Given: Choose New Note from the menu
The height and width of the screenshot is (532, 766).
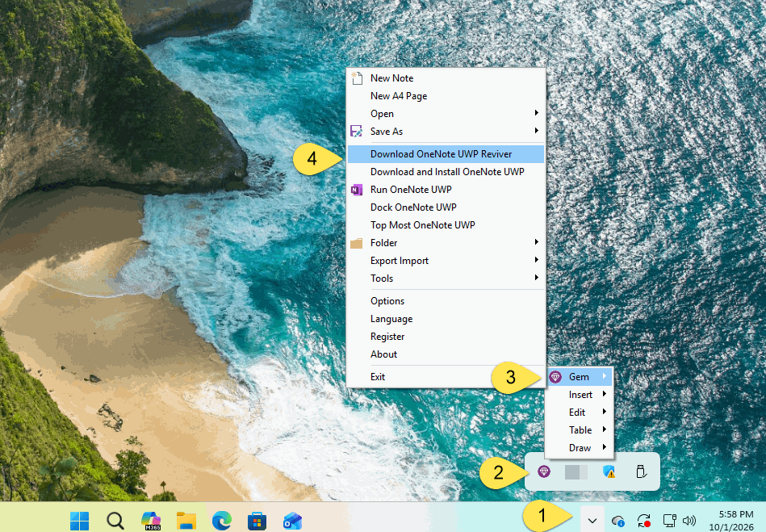Looking at the screenshot, I should (x=446, y=78).
